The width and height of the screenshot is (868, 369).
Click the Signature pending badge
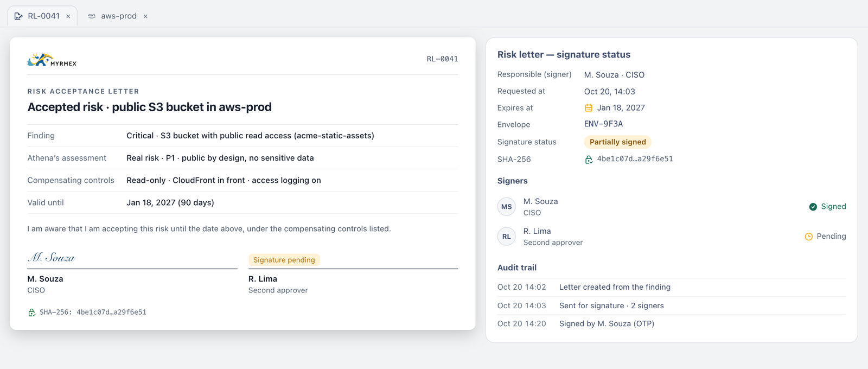(x=284, y=260)
